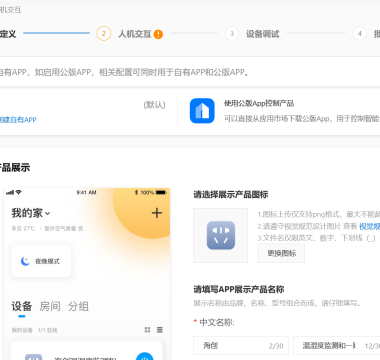Click the socket product icon thumbnail
380x360 pixels.
(221, 235)
